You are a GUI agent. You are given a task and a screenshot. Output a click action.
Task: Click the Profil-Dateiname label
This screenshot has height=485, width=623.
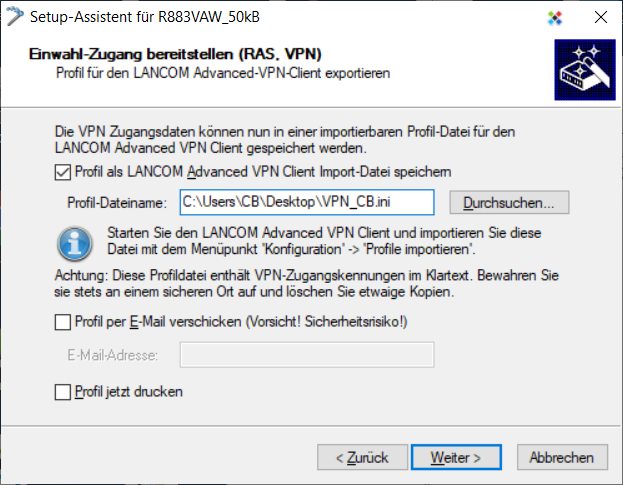(x=117, y=203)
